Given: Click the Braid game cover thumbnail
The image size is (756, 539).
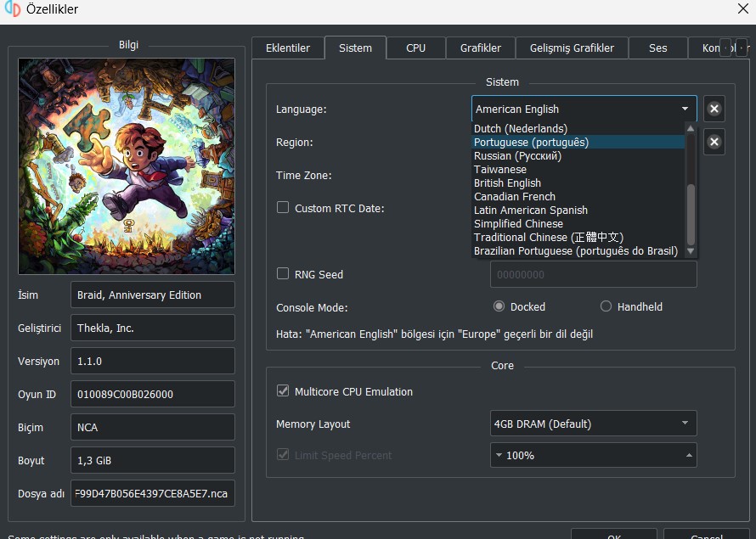Looking at the screenshot, I should [127, 166].
